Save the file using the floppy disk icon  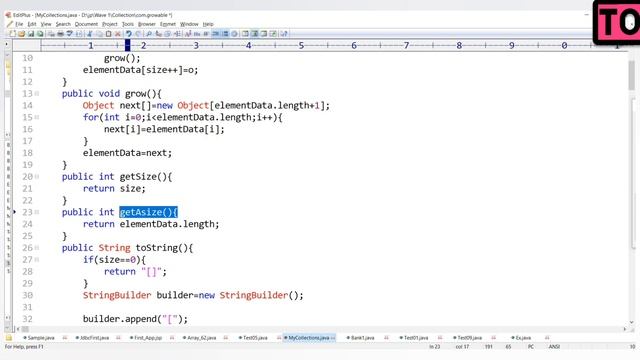[31, 34]
